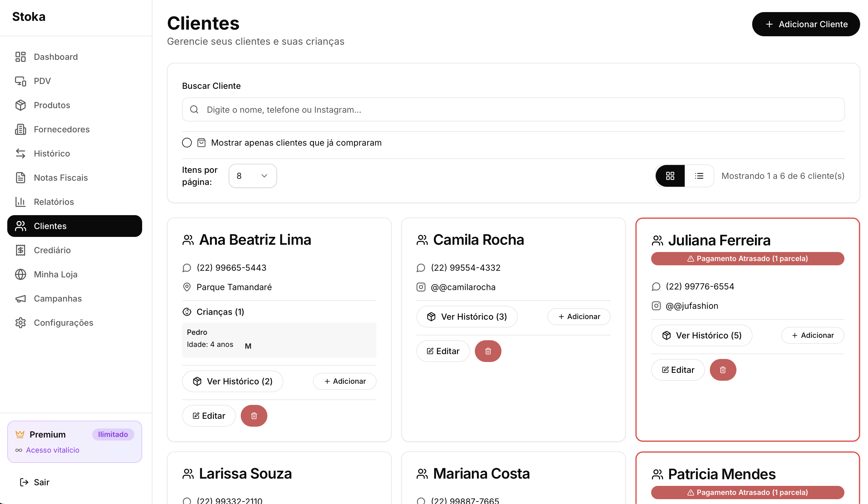Click Camila Rocha chat bubble icon
Screen dimensions: 868x504
(x=421, y=268)
